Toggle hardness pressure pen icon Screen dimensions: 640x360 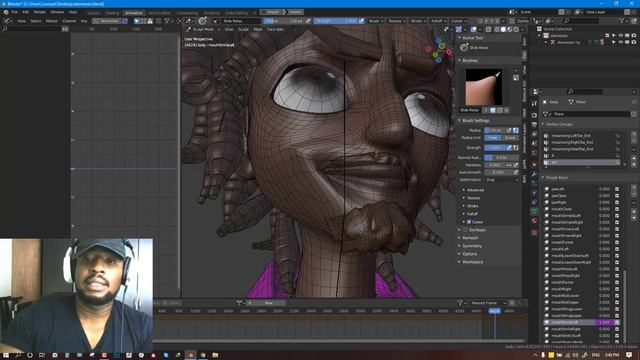tap(516, 165)
